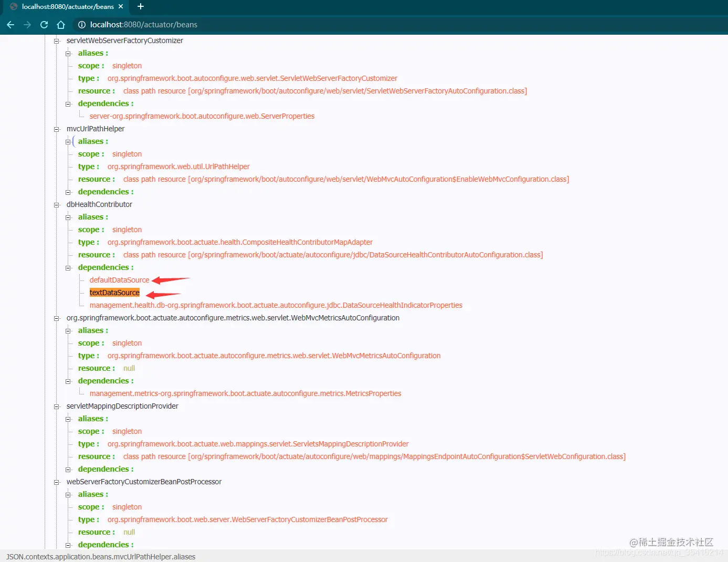Click the ServletWebServerFactoryCustomizer type value
Viewport: 728px width, 562px height.
pyautogui.click(x=252, y=78)
